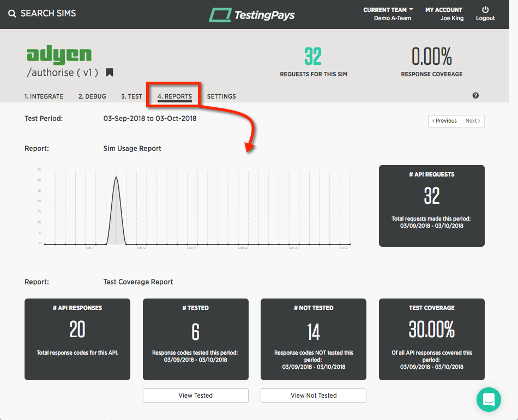Click the search magnifier icon
Viewport: 518px width, 420px height.
click(x=12, y=14)
